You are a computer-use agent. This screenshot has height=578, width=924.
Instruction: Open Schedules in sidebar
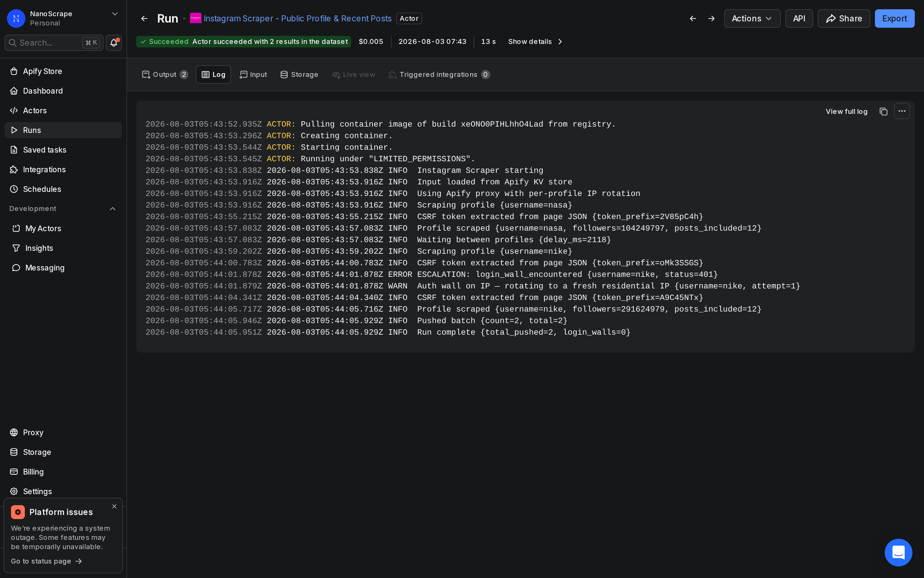(64, 189)
